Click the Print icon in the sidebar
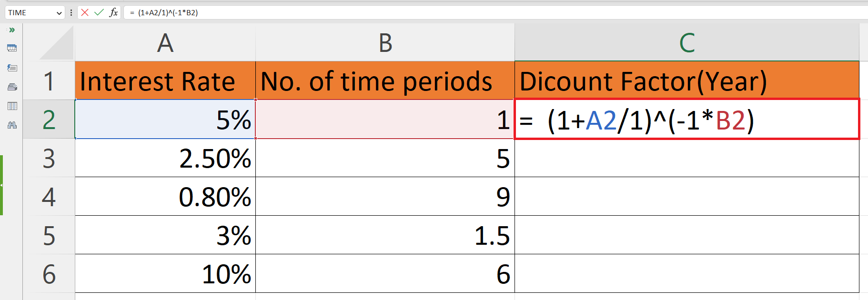The width and height of the screenshot is (868, 300). [12, 87]
